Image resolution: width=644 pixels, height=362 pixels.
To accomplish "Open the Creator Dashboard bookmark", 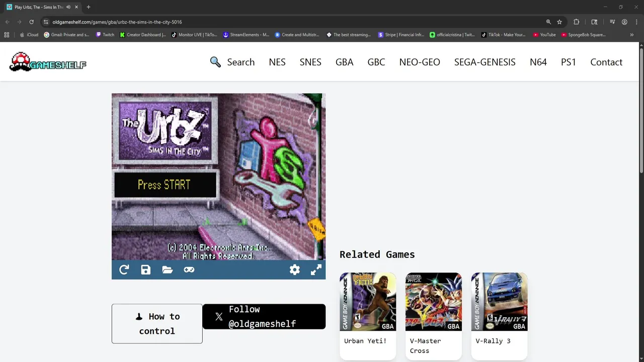I will click(143, 35).
